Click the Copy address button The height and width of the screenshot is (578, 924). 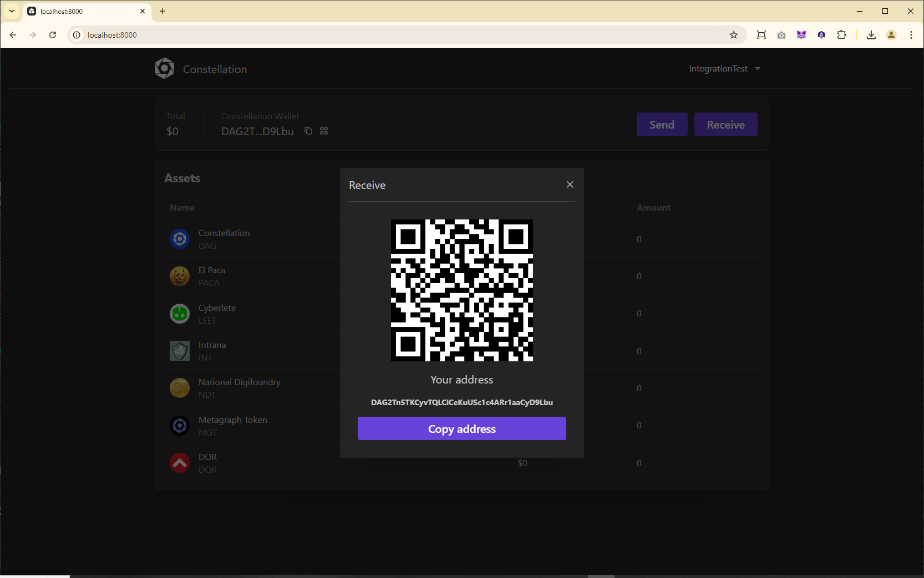[461, 428]
